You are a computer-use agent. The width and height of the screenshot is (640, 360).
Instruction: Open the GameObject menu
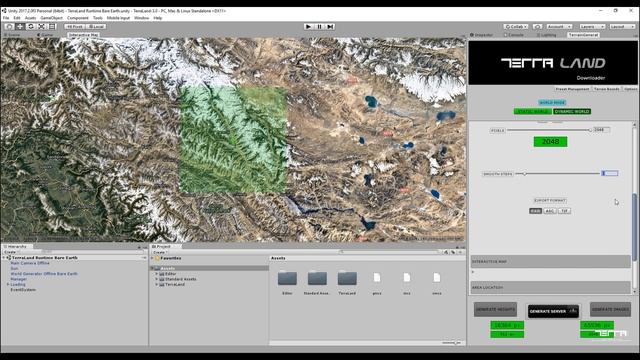click(x=51, y=18)
